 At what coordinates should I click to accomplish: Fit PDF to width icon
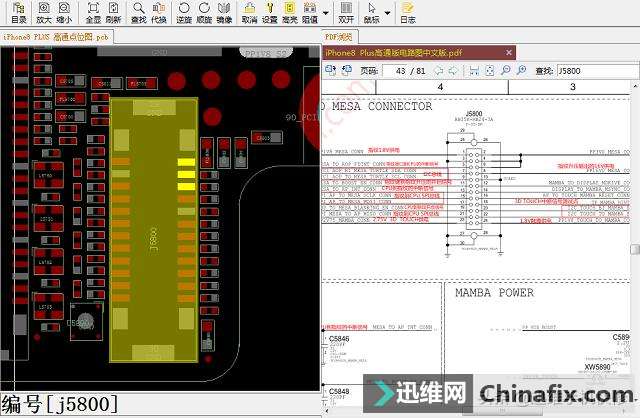pos(474,71)
